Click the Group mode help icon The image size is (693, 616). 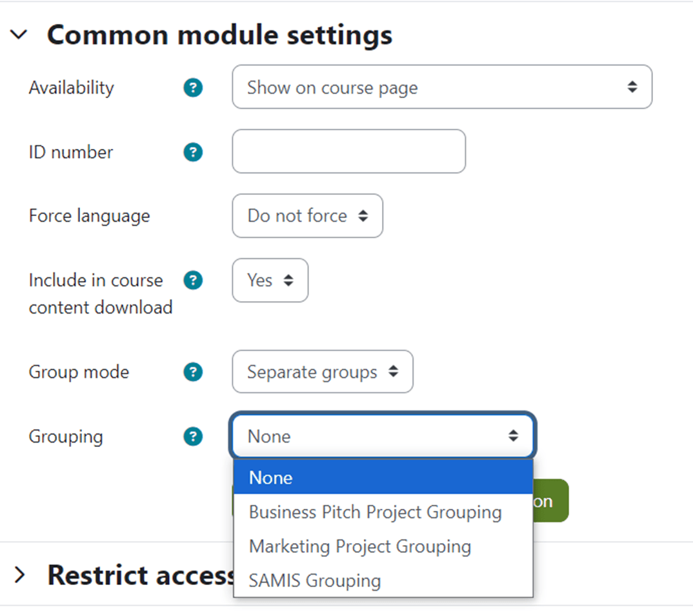(193, 372)
